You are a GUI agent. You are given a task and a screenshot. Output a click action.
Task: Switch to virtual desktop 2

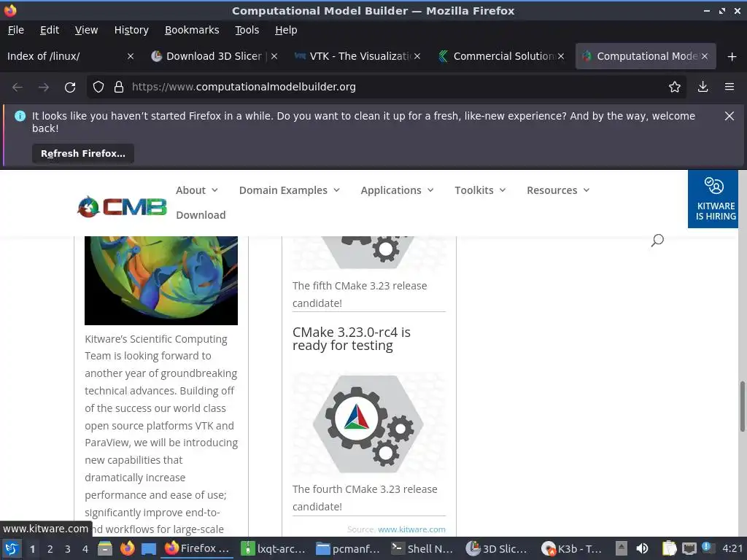pos(50,549)
